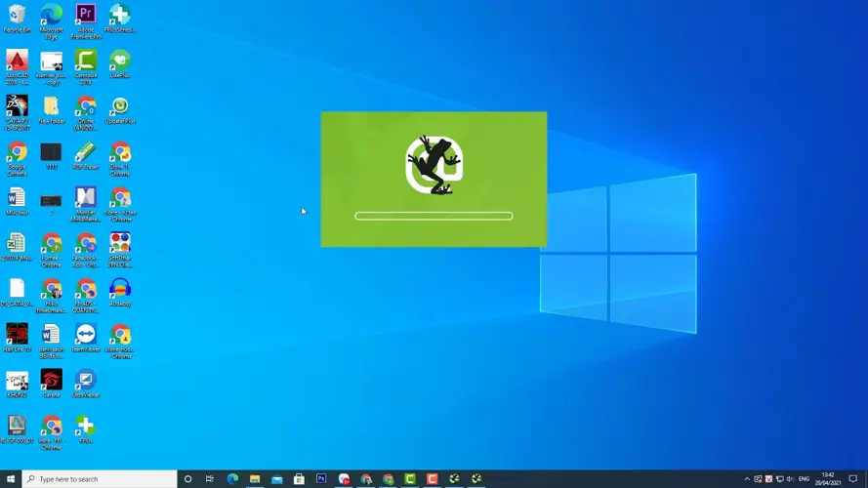Launch the Google Chrome desktop shortcut
The height and width of the screenshot is (488, 868).
[17, 159]
